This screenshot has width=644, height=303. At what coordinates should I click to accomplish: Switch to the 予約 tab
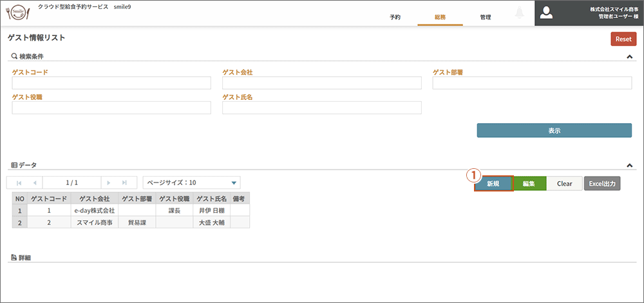(395, 17)
